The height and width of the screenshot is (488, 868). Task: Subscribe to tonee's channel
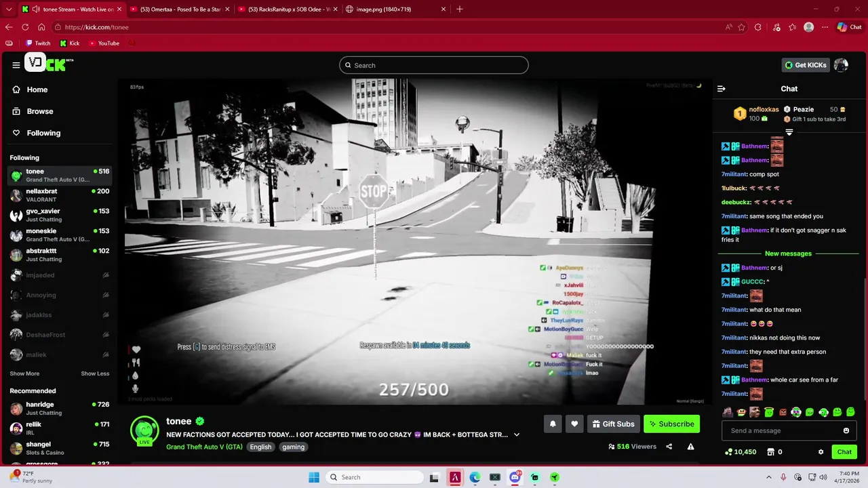tap(671, 424)
